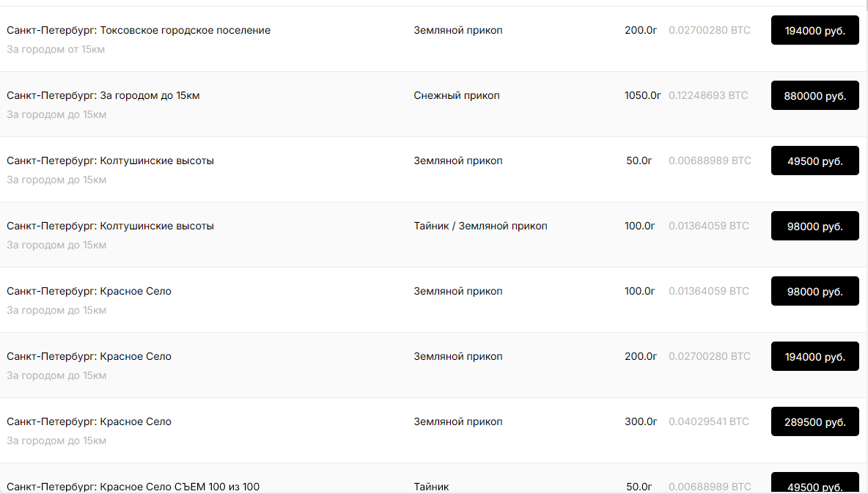The height and width of the screenshot is (494, 868).
Task: Click the 300.0г weight value
Action: pyautogui.click(x=641, y=422)
